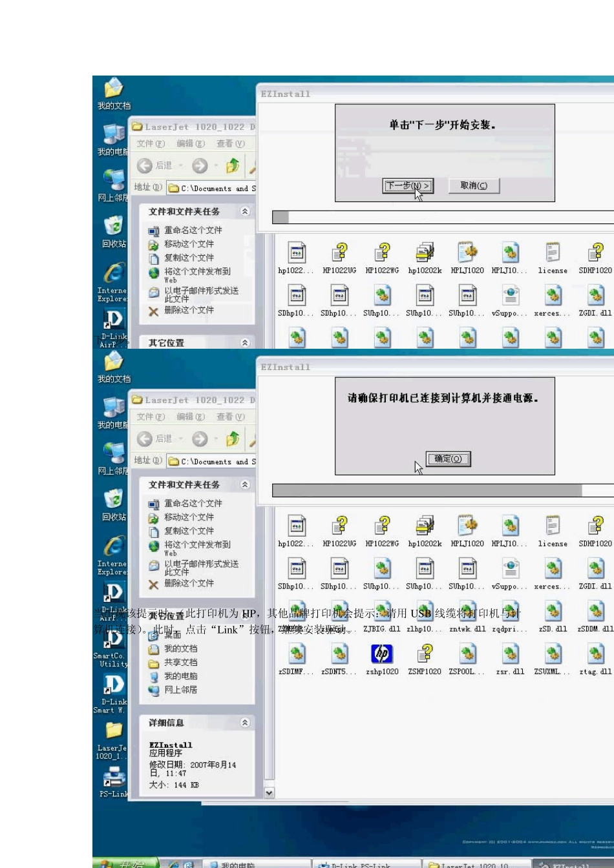This screenshot has width=614, height=868.
Task: Select the ZJBIG.dll file icon
Action: pos(382,617)
